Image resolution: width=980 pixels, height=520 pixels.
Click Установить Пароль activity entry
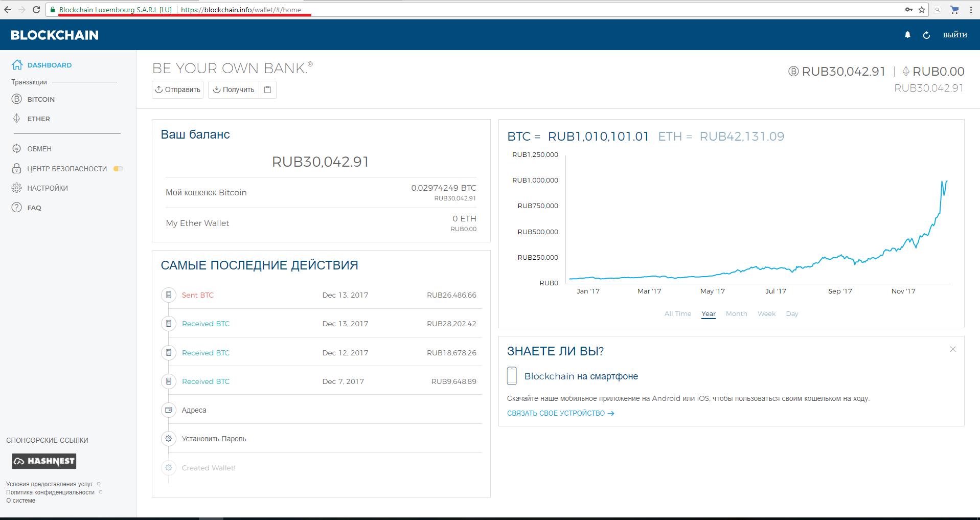pos(214,439)
